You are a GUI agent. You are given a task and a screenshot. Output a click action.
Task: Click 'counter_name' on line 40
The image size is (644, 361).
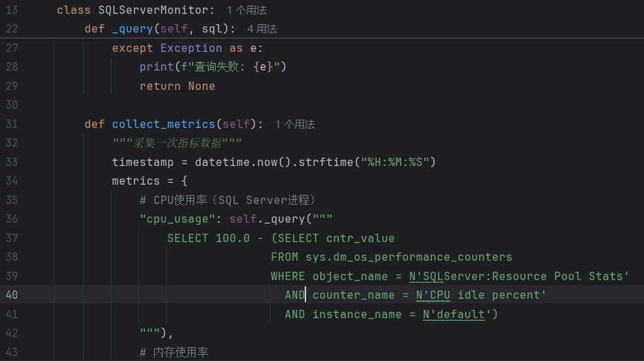(353, 295)
